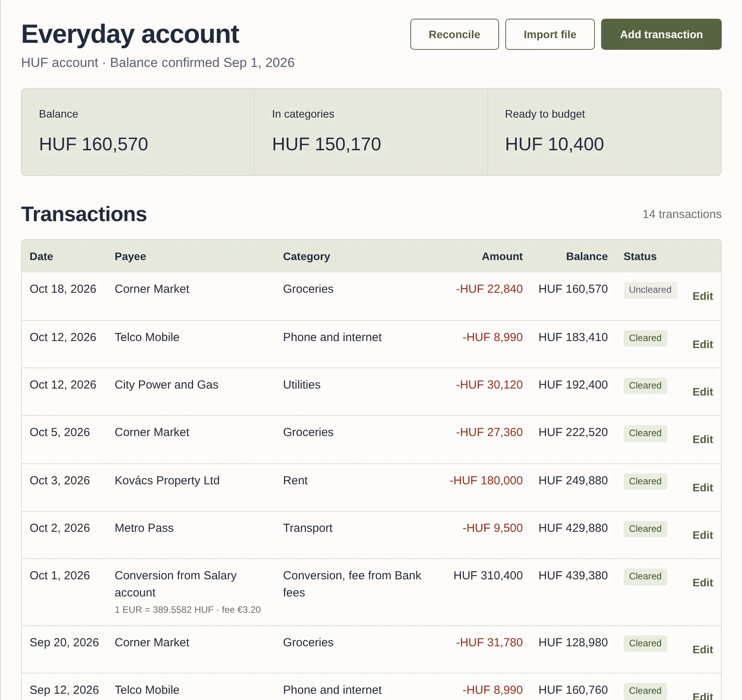Click the Payee column header

tap(130, 257)
